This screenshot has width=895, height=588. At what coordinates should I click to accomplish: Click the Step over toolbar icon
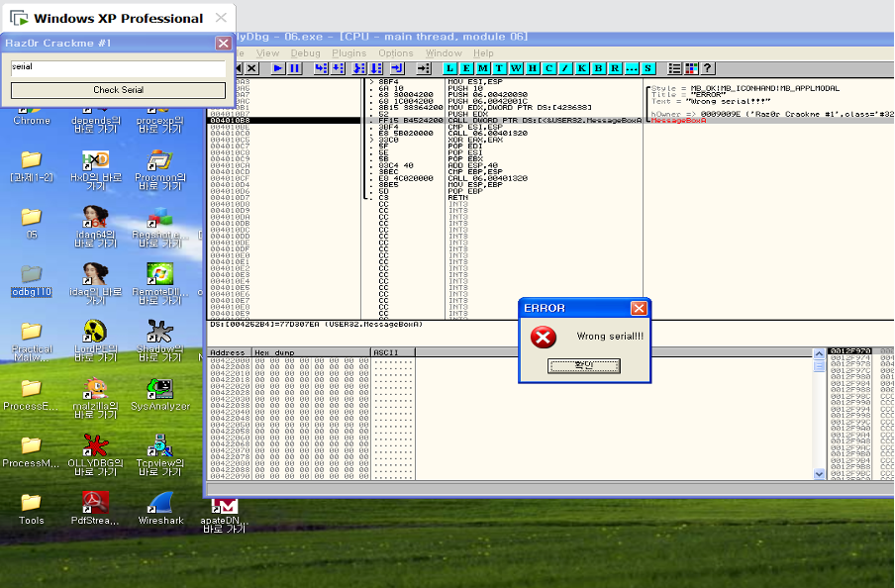[x=338, y=68]
